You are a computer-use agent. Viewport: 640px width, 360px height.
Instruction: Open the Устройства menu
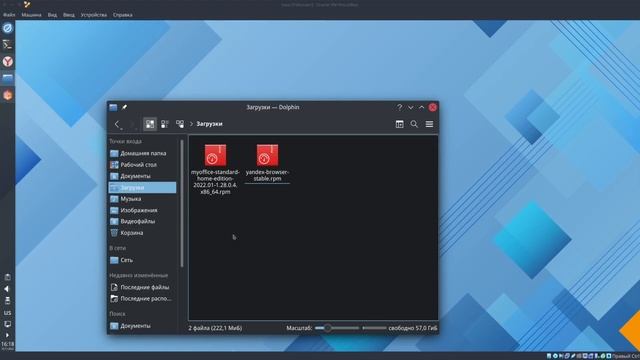tap(93, 15)
